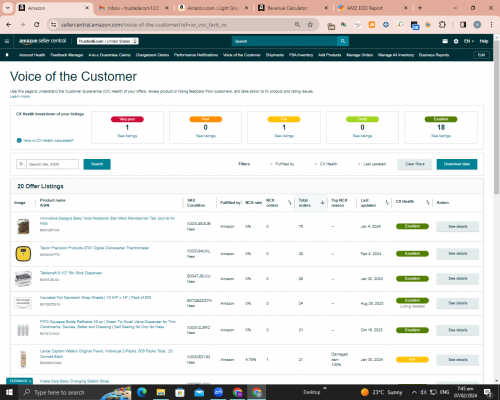500x400 pixels.
Task: Click the Very poor red badge
Action: 127,119
